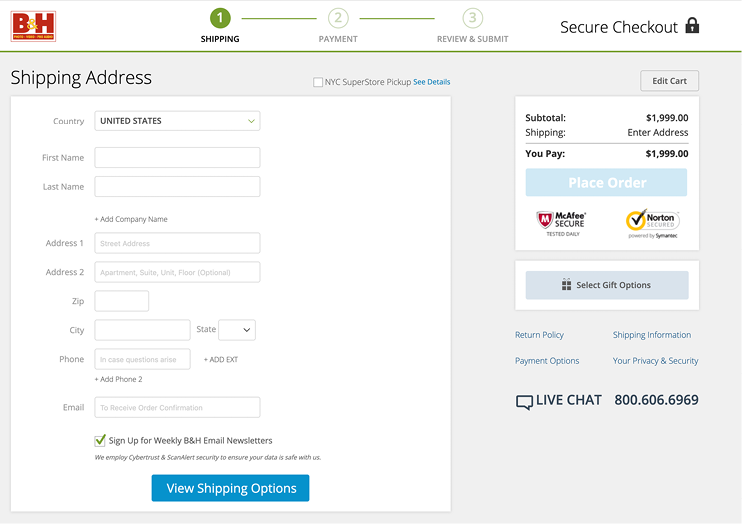Open the Return Policy link
The height and width of the screenshot is (524, 742).
tap(539, 335)
